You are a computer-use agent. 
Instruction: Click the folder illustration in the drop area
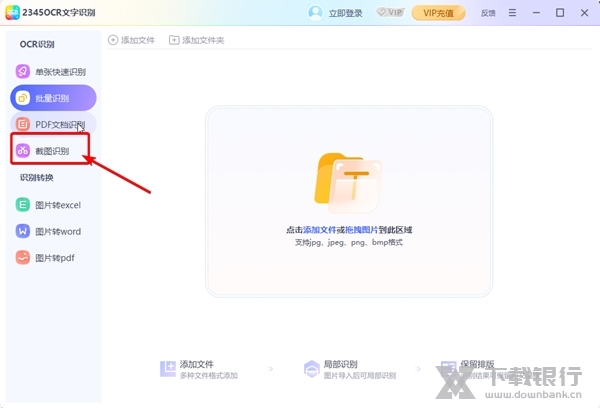click(348, 183)
